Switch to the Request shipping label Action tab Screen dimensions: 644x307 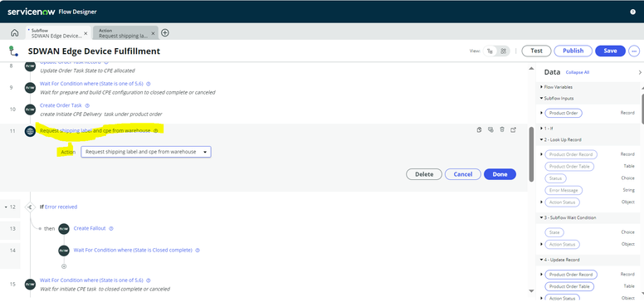coord(122,33)
